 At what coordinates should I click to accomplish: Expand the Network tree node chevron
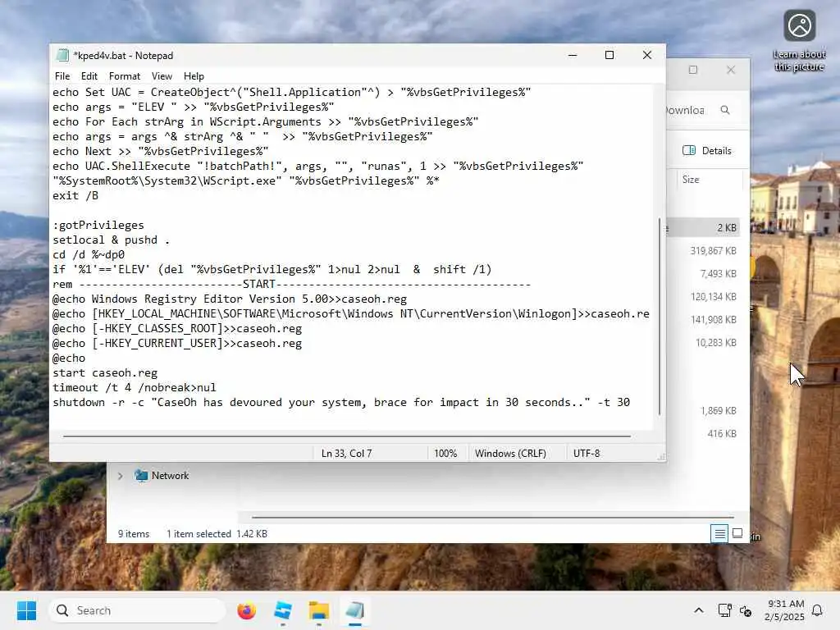click(x=120, y=476)
